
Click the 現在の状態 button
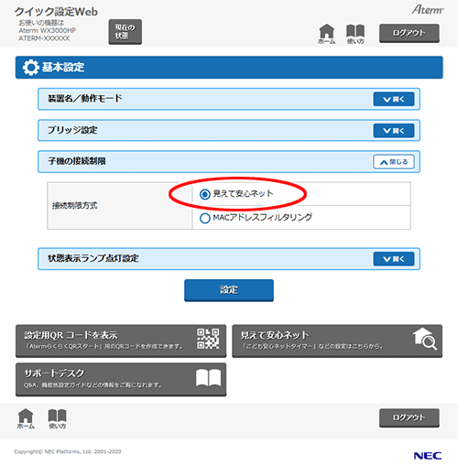pos(125,32)
